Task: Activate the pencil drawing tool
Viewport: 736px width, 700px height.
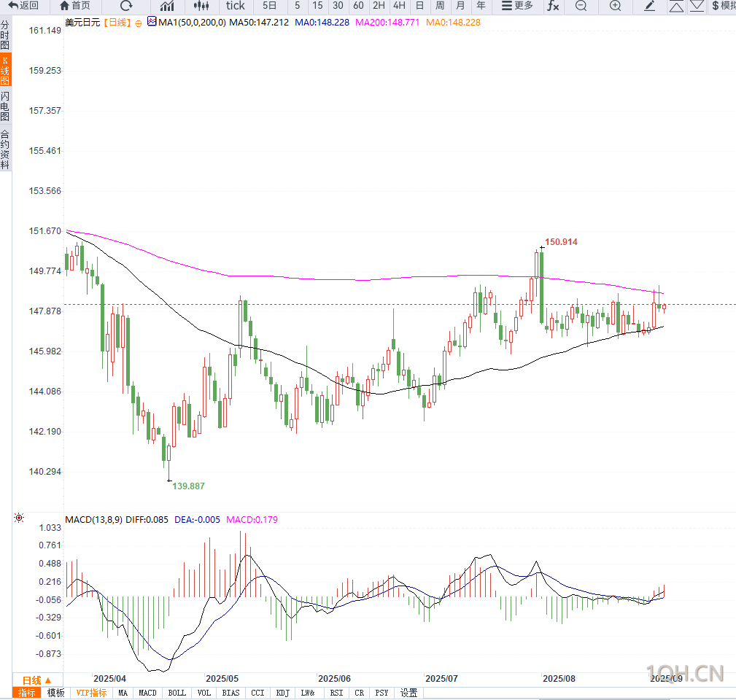Action: click(650, 6)
